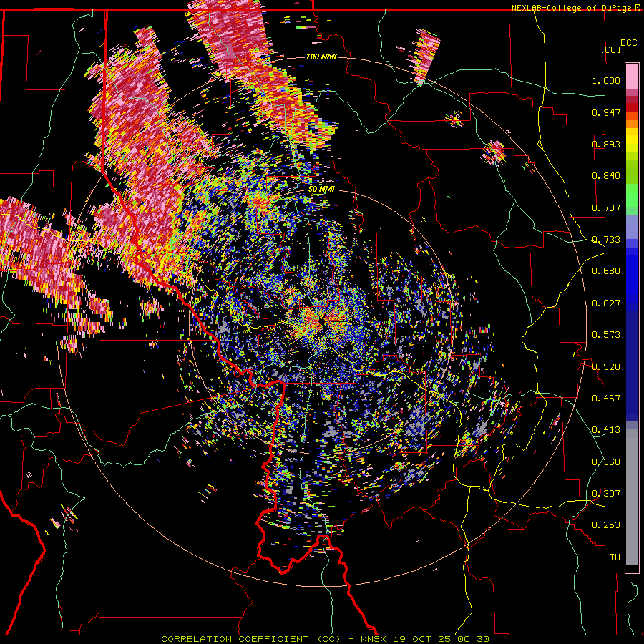Select the 0.627 scale value

[x=606, y=303]
